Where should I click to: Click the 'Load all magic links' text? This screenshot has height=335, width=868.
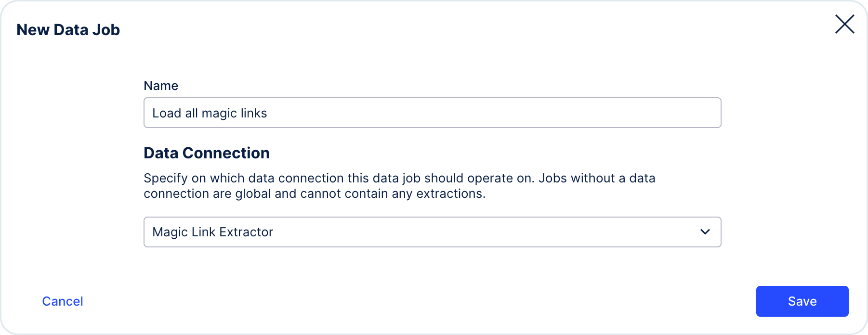point(210,113)
